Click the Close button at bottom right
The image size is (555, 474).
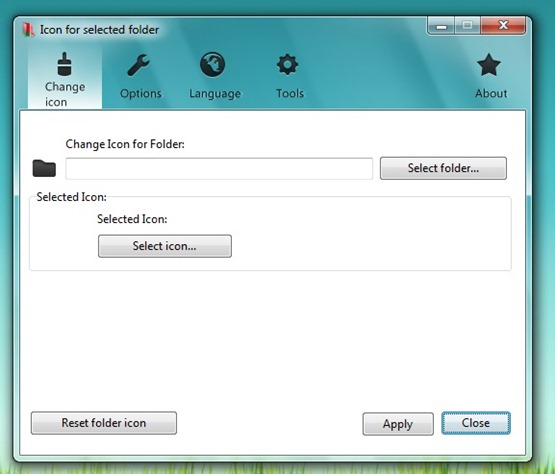click(x=476, y=423)
